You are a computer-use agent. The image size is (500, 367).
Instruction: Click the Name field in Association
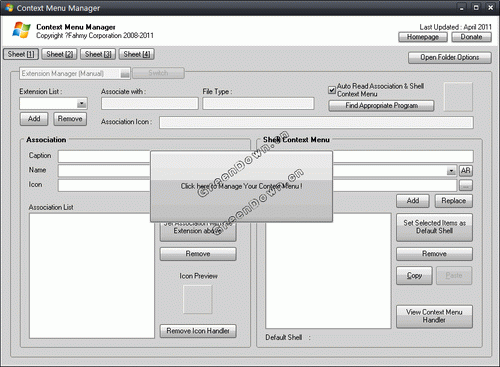[x=104, y=171]
